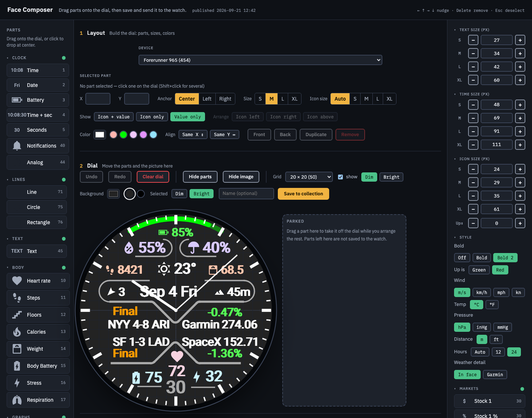Add the Battery part from Clock list

point(38,100)
